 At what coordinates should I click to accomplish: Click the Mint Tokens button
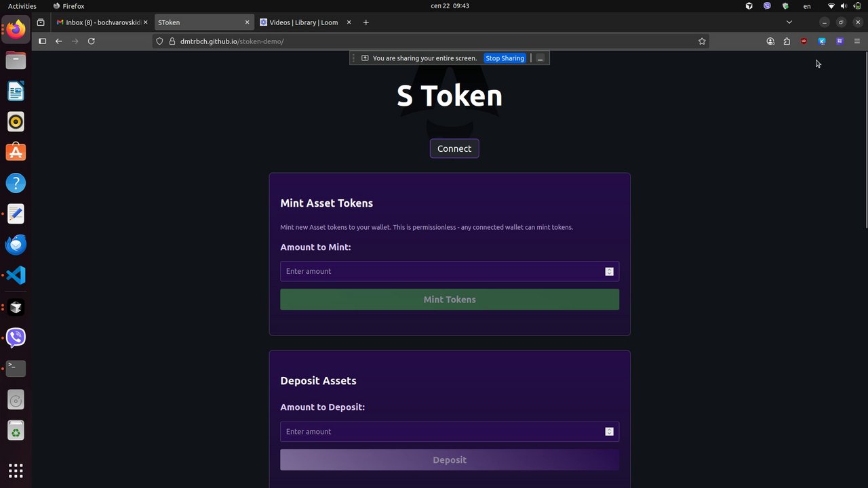(450, 300)
